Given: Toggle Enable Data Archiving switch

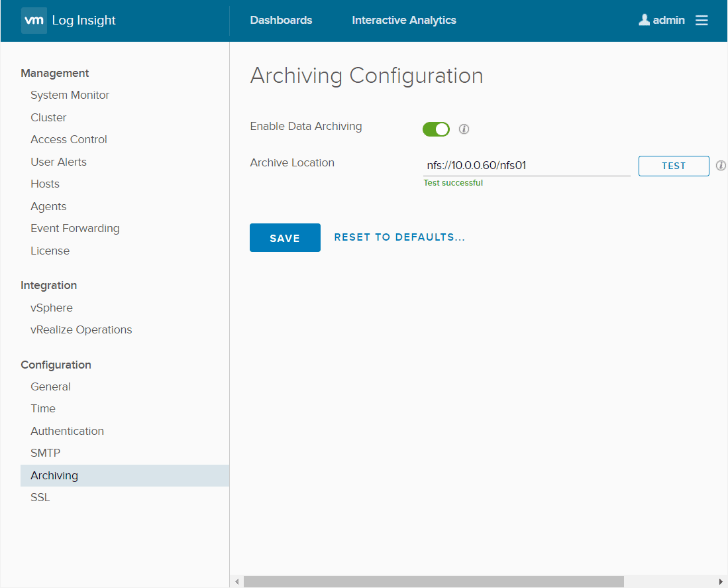Looking at the screenshot, I should [x=436, y=129].
